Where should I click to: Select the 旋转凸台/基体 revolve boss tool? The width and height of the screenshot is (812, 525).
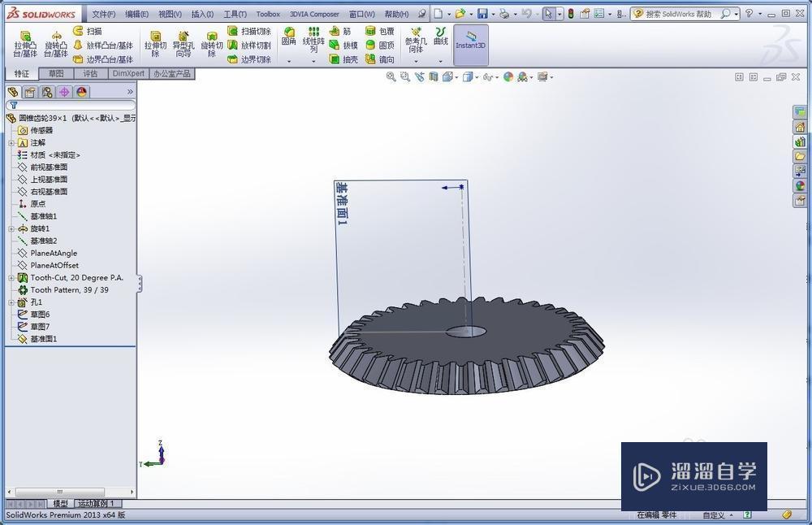pos(56,45)
